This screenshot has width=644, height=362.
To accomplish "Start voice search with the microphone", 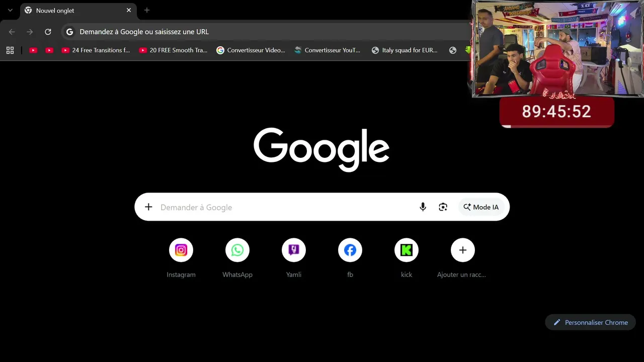I will 423,207.
